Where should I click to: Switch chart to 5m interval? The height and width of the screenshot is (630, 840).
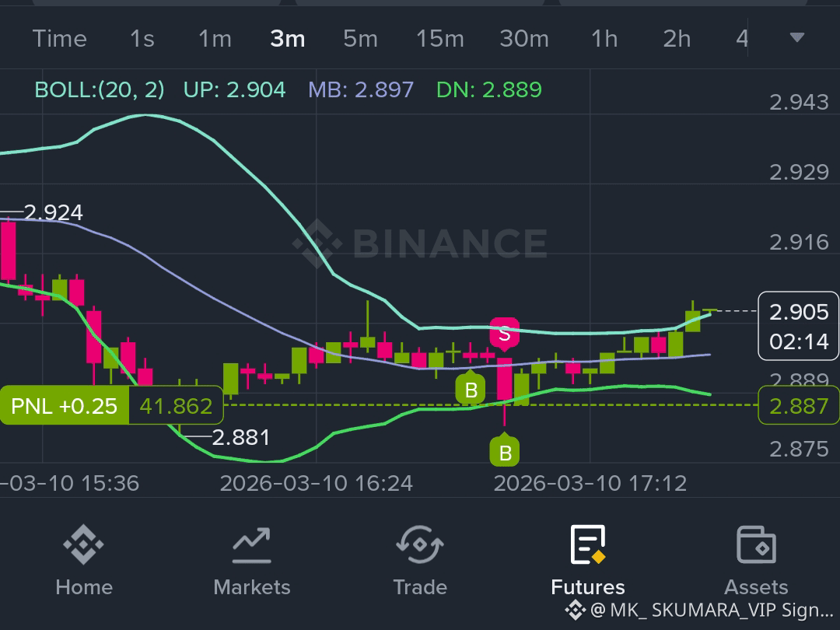point(361,39)
